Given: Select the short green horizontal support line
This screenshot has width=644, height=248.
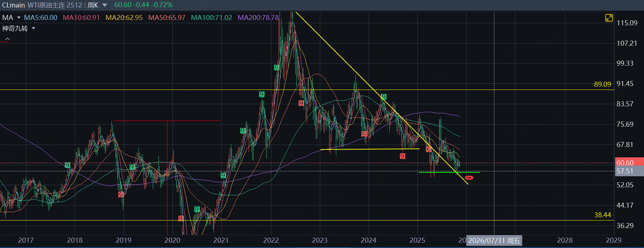Looking at the screenshot, I should point(449,172).
